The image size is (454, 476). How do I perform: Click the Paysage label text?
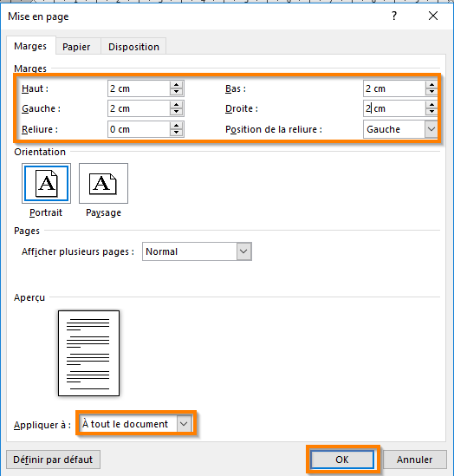[x=103, y=212]
